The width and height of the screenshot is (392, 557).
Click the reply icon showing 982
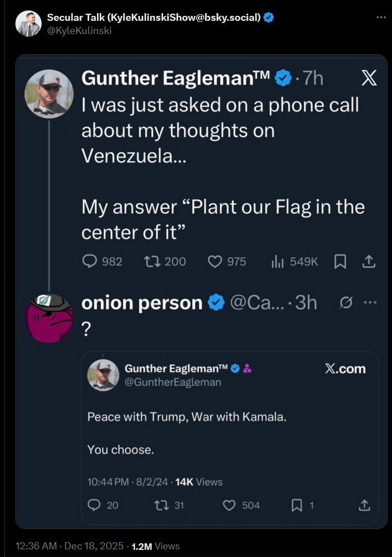pos(89,262)
